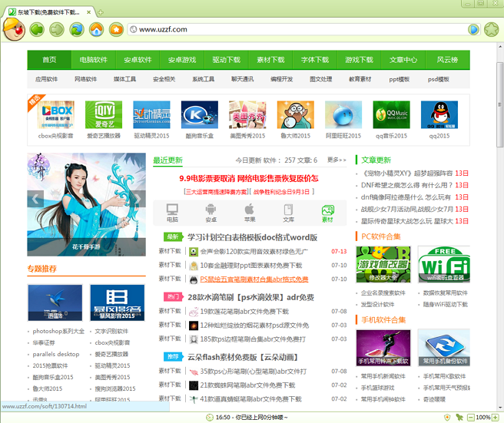Open the qq音乐2015 icon

[392, 114]
